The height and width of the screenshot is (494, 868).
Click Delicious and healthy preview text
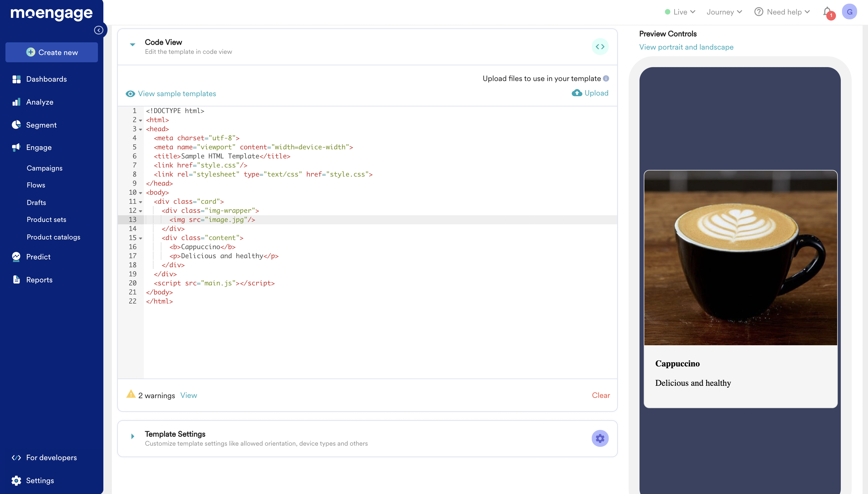coord(693,383)
